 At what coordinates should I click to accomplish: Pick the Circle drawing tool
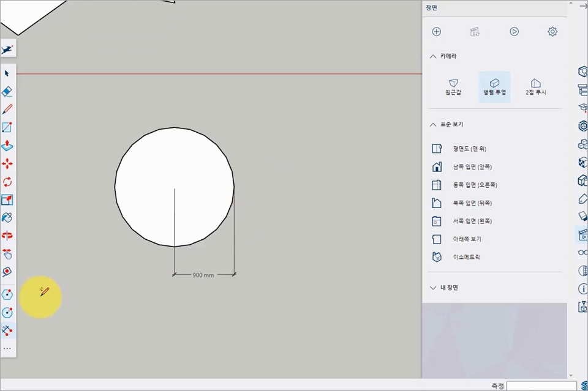[x=7, y=313]
